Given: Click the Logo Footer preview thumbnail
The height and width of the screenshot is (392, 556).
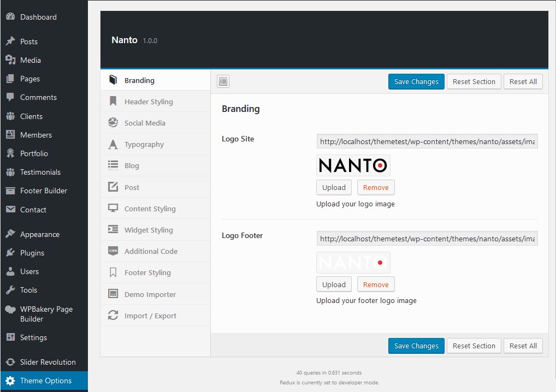Looking at the screenshot, I should (x=353, y=263).
